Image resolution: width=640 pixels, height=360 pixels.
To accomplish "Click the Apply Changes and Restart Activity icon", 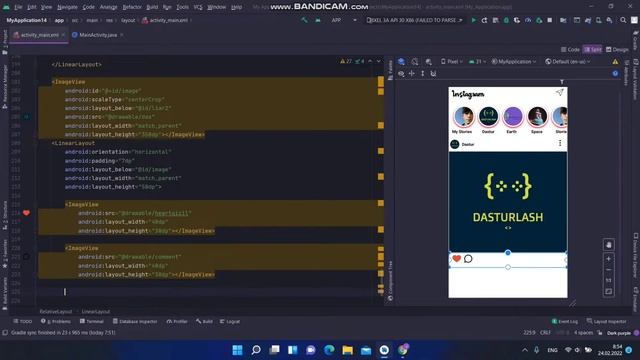I will 484,20.
